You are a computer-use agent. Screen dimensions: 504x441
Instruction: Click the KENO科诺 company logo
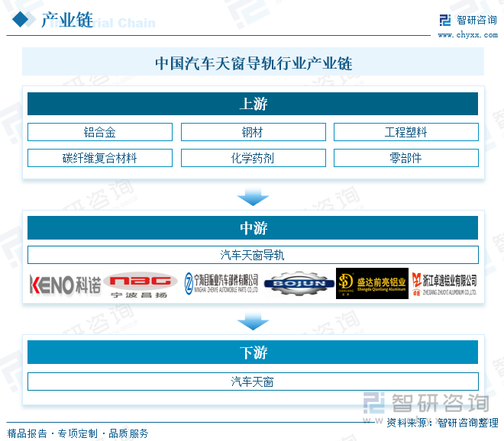65,285
